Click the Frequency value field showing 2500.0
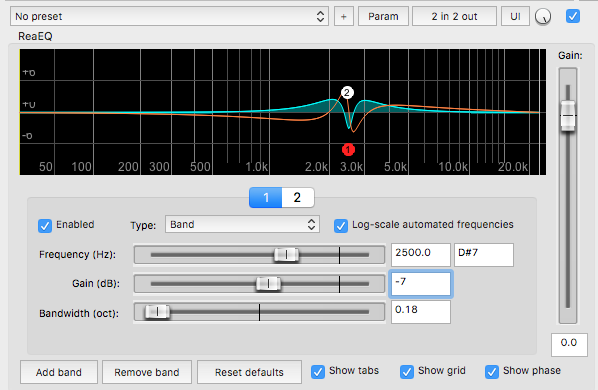The width and height of the screenshot is (598, 390). [x=421, y=255]
